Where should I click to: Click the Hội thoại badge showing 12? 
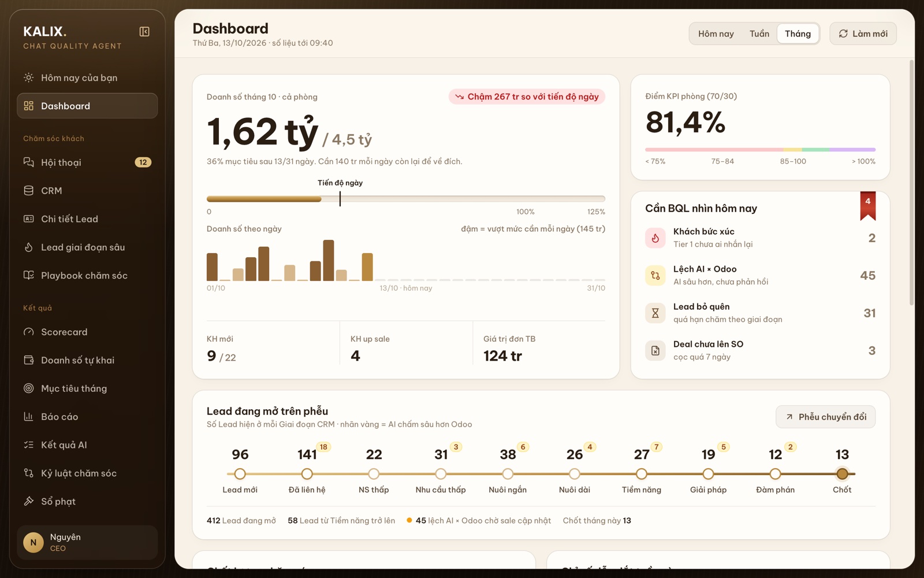pyautogui.click(x=143, y=162)
